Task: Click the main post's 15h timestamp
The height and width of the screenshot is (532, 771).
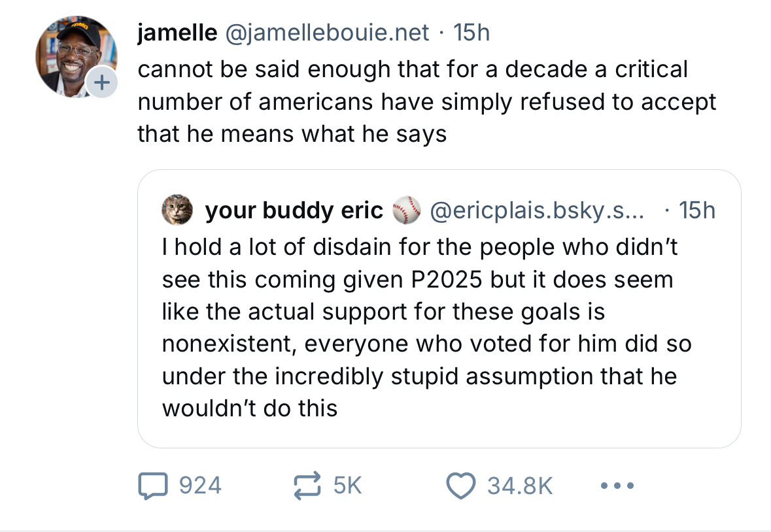Action: click(471, 32)
